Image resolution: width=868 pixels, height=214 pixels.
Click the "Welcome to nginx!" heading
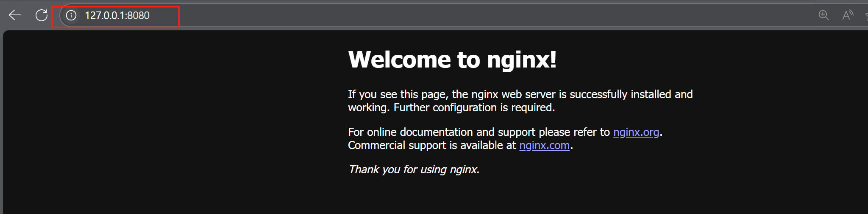click(452, 59)
